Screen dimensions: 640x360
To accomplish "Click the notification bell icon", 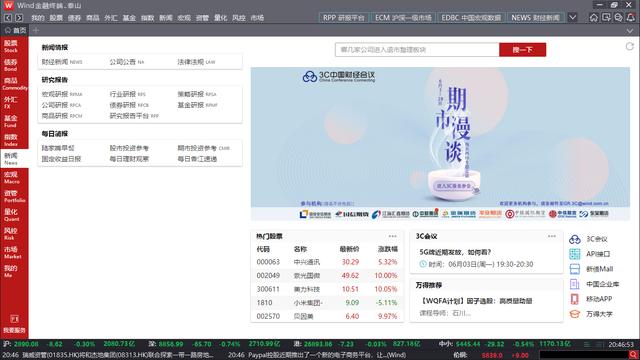I will 631,18.
